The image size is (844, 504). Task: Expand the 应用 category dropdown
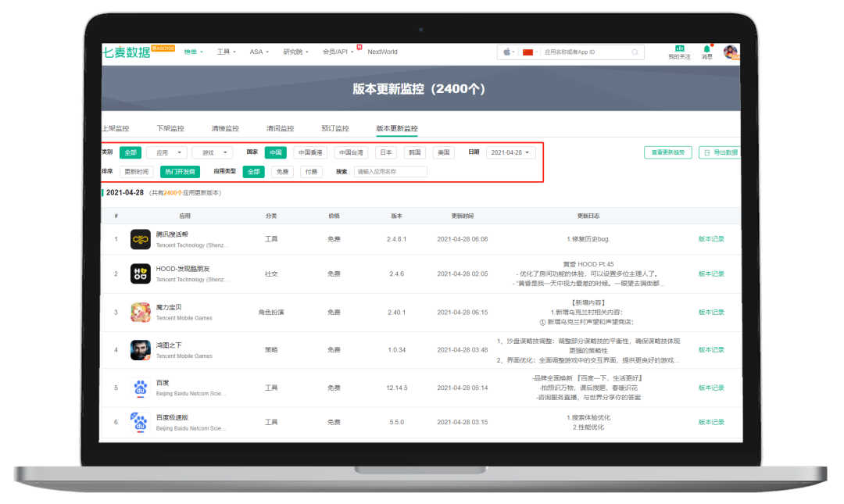click(167, 153)
